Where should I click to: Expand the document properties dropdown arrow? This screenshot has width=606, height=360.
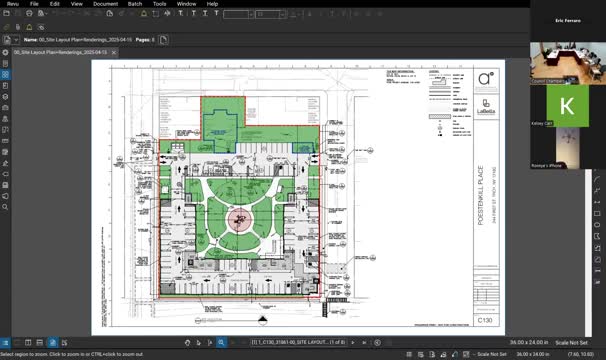tap(16, 39)
